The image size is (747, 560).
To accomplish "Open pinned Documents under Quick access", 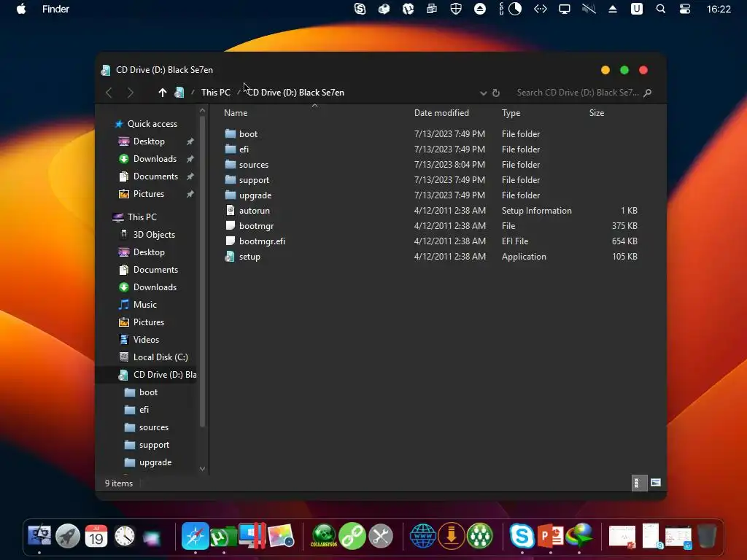I will point(156,176).
